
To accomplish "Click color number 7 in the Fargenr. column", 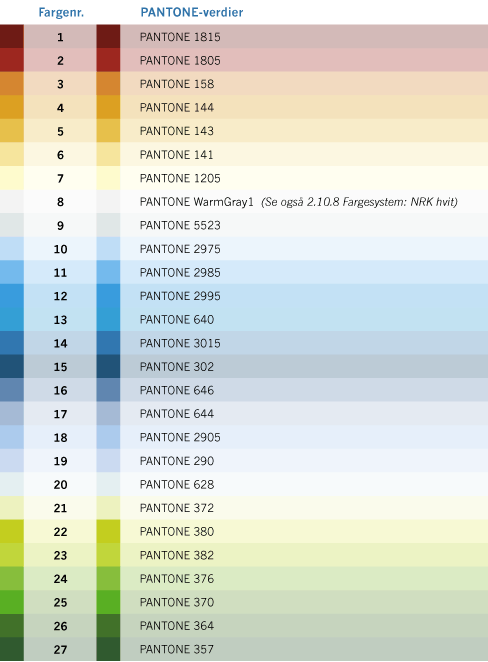I will click(x=60, y=179).
